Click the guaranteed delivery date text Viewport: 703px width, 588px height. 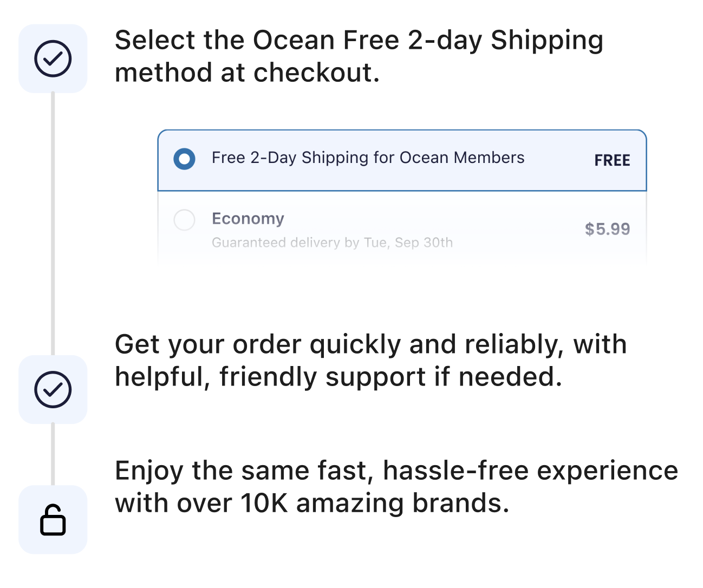pyautogui.click(x=332, y=243)
